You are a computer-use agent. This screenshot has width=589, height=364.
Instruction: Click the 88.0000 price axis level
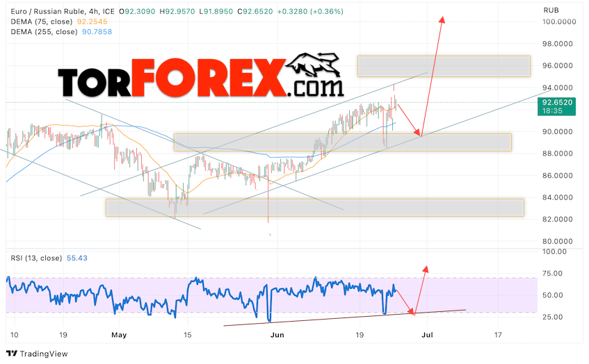pyautogui.click(x=558, y=154)
